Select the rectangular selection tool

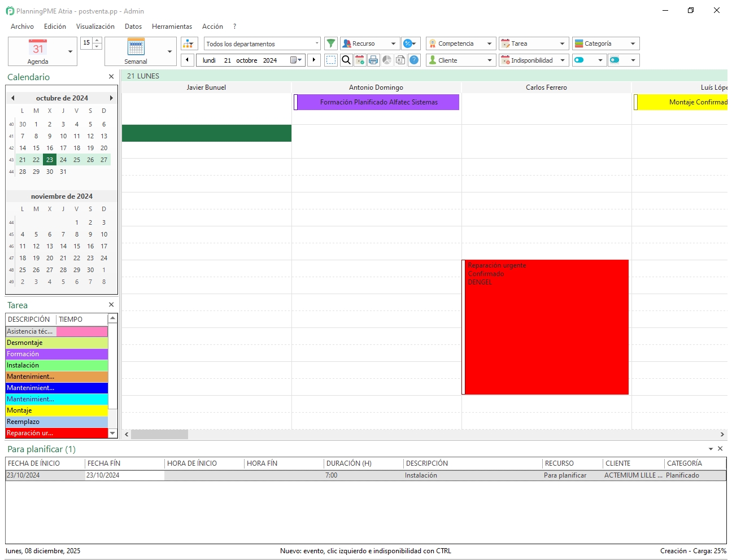pos(330,60)
